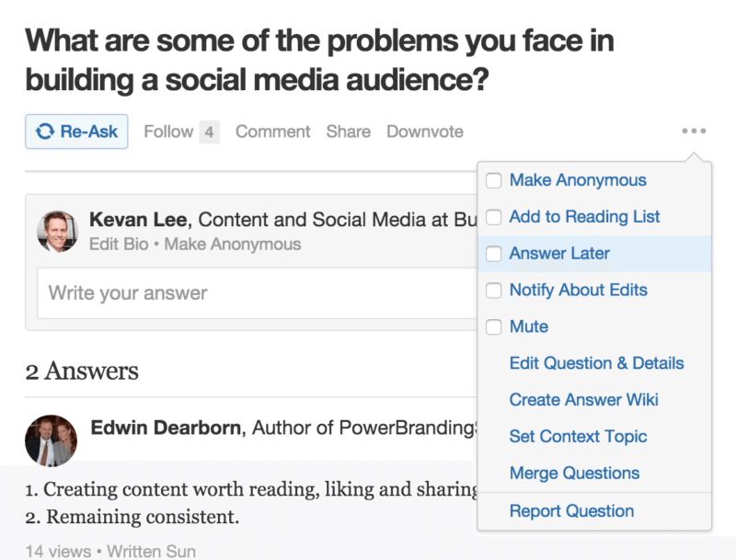Select Create Answer Wiki
The image size is (736, 560).
(x=583, y=400)
